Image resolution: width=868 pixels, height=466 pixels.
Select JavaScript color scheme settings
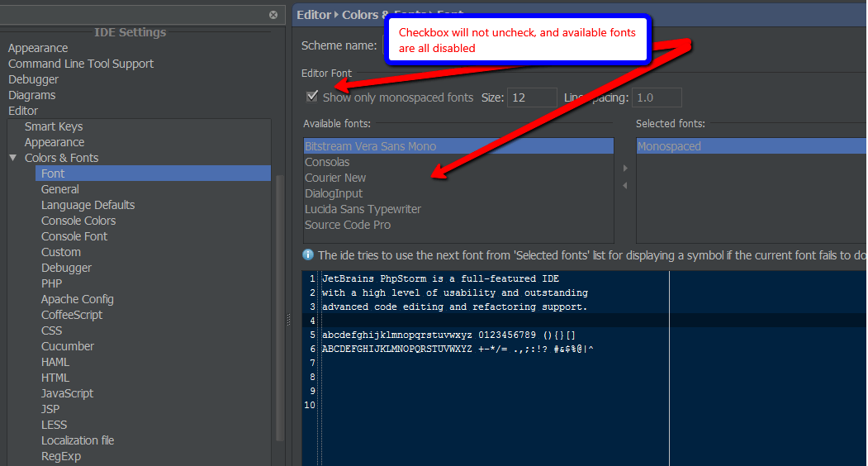tap(68, 393)
